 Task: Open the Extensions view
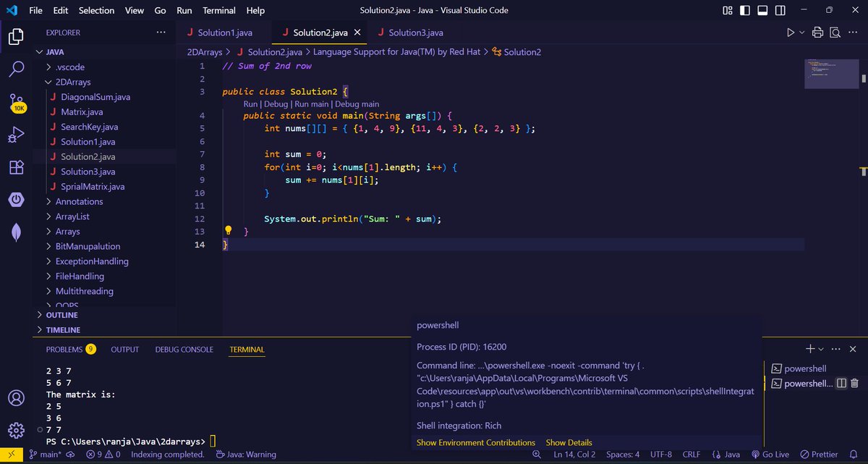coord(16,167)
